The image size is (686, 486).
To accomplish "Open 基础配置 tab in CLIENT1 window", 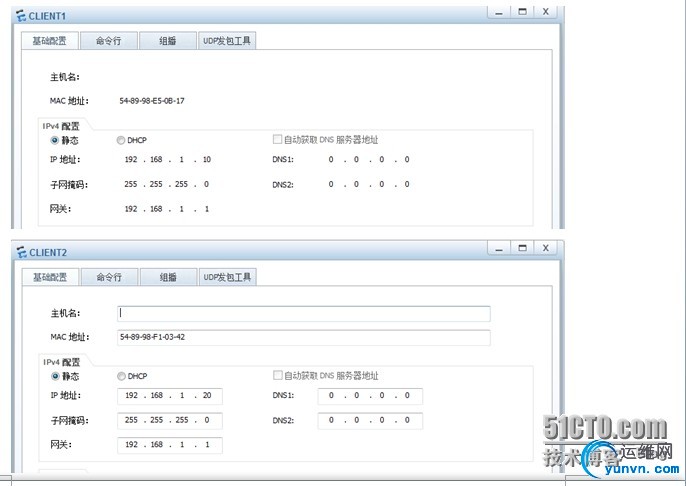I will (x=50, y=41).
